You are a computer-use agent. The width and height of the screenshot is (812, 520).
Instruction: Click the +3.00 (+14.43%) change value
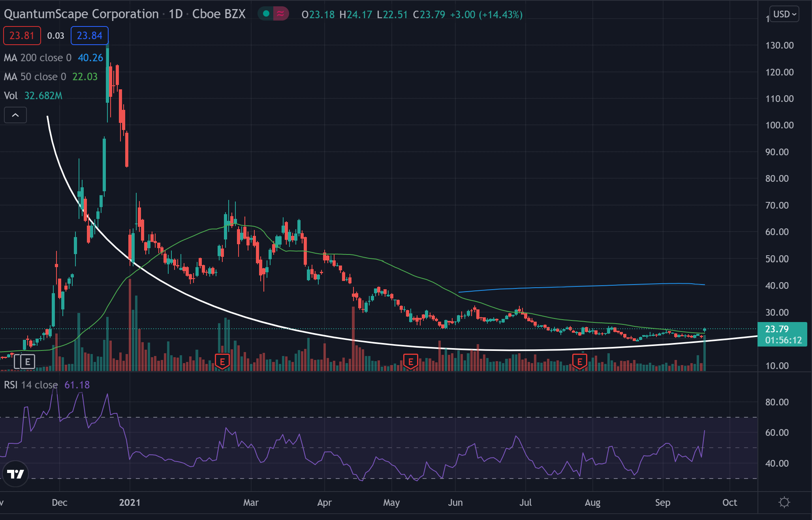click(486, 15)
